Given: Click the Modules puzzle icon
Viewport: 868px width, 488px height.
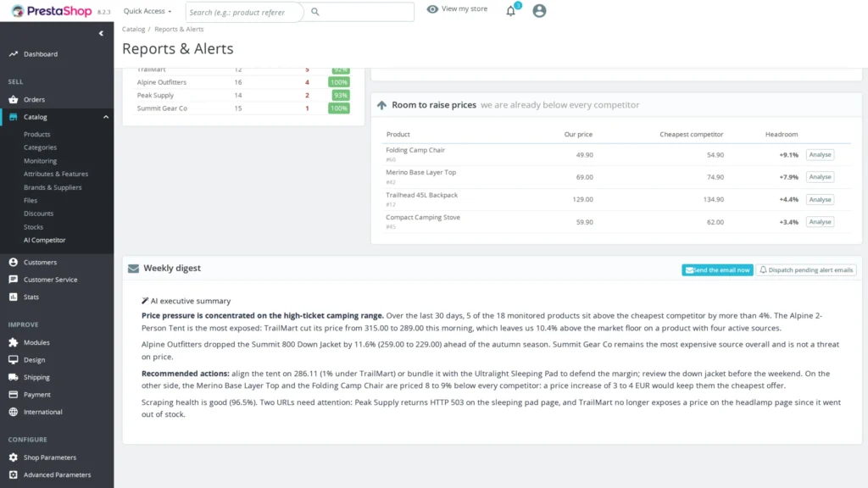Looking at the screenshot, I should [14, 342].
